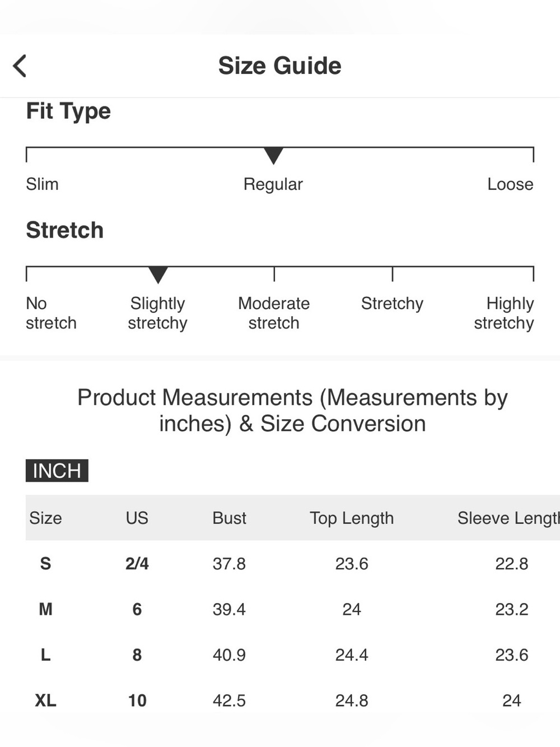Click the Fit Type triangle marker at Regular
The width and height of the screenshot is (560, 747).
tap(273, 156)
